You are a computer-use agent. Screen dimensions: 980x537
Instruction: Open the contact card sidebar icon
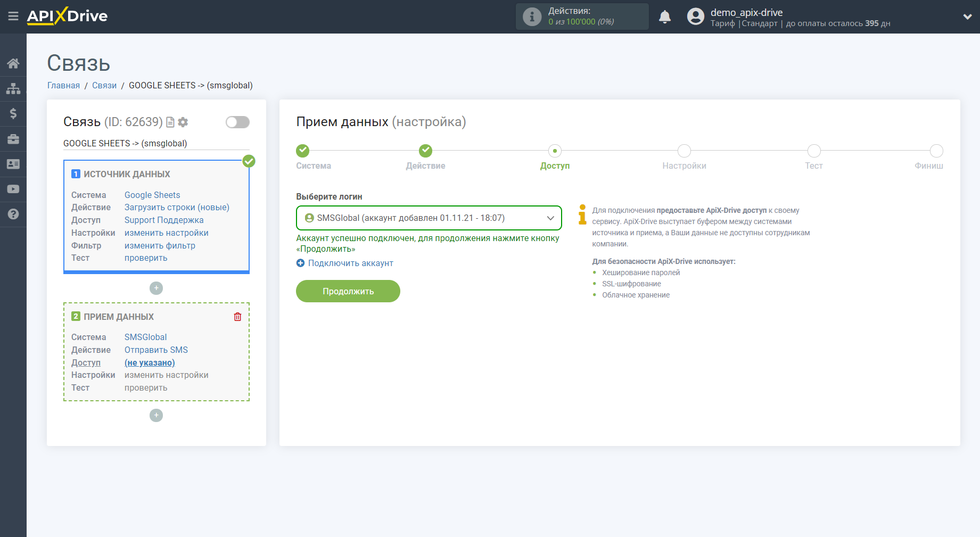click(x=13, y=164)
